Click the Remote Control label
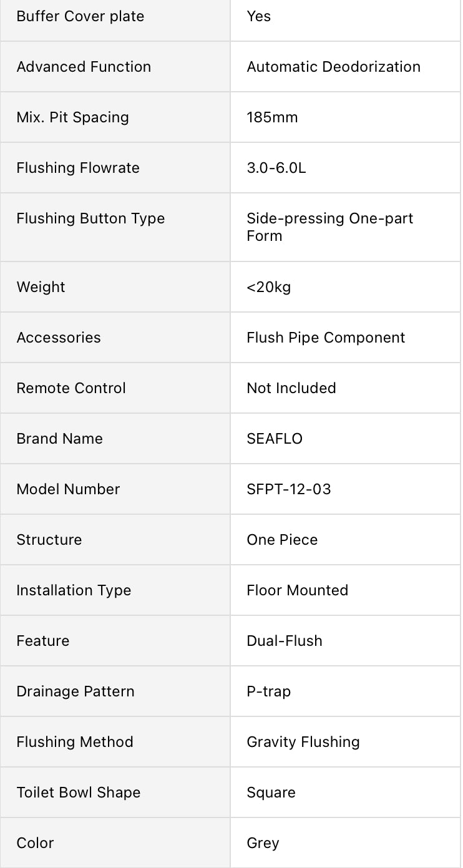Screen dimensions: 463x868 [x=71, y=388]
